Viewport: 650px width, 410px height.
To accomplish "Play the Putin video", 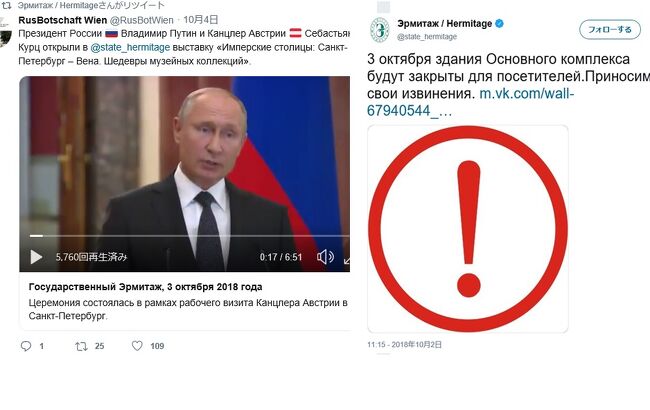I will (x=36, y=257).
